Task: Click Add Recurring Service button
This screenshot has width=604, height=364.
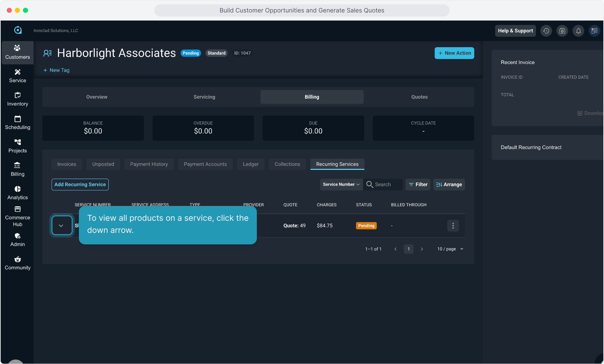Action: 80,184
